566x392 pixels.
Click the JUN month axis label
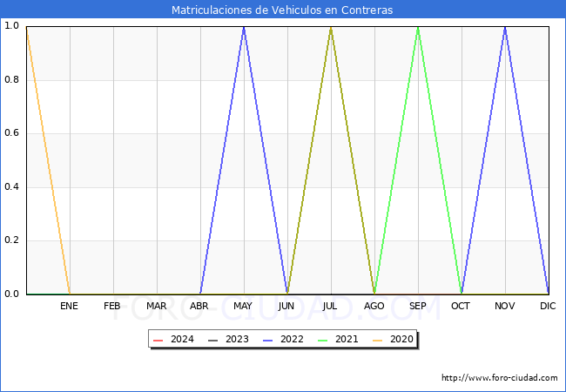coord(286,306)
